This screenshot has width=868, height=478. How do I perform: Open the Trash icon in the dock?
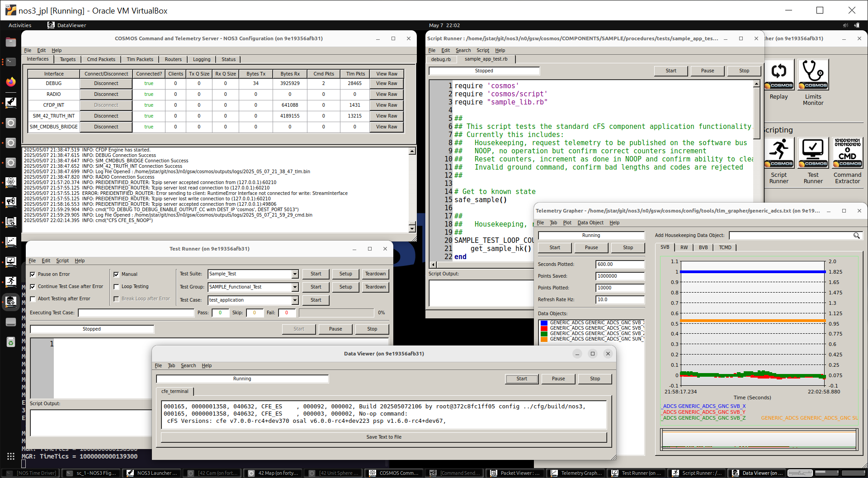[11, 342]
